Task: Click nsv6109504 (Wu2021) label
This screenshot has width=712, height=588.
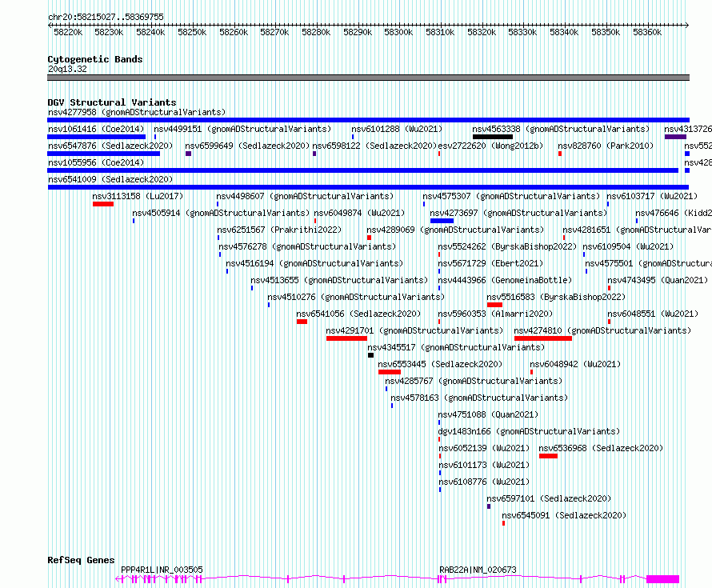Action: 628,246
